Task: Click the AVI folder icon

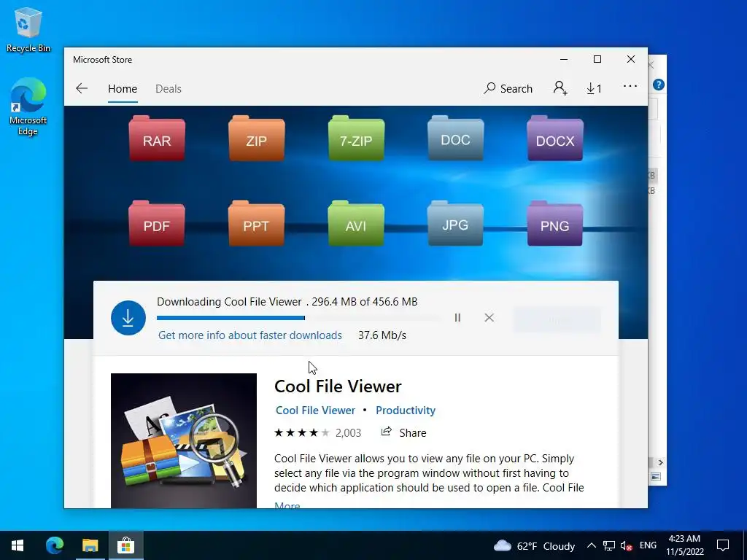Action: point(356,223)
